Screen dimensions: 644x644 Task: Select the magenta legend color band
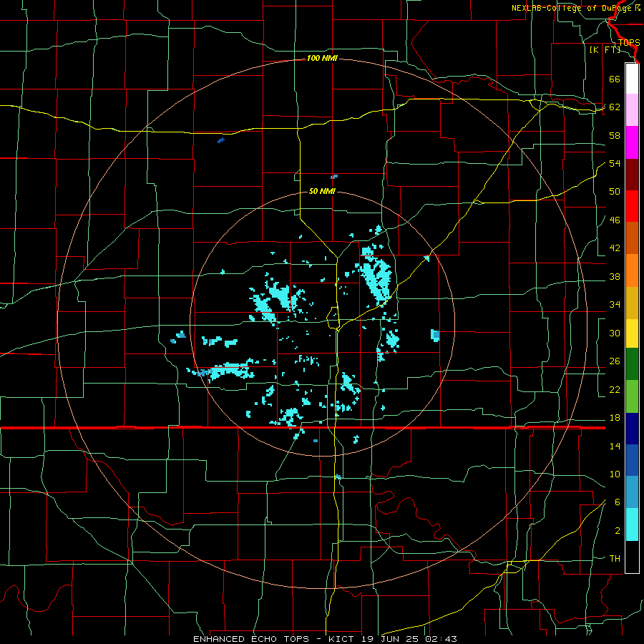pyautogui.click(x=632, y=142)
